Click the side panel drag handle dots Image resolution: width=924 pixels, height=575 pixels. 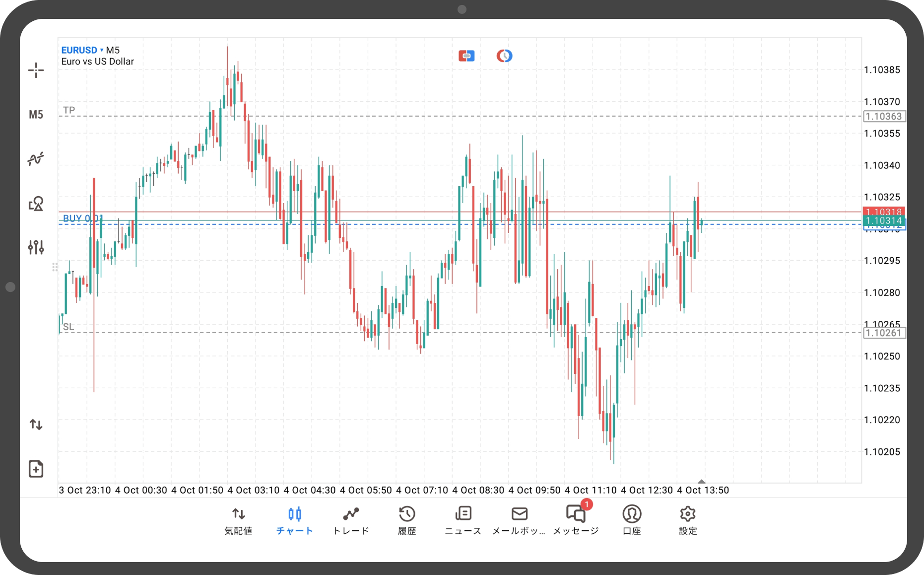pos(55,267)
